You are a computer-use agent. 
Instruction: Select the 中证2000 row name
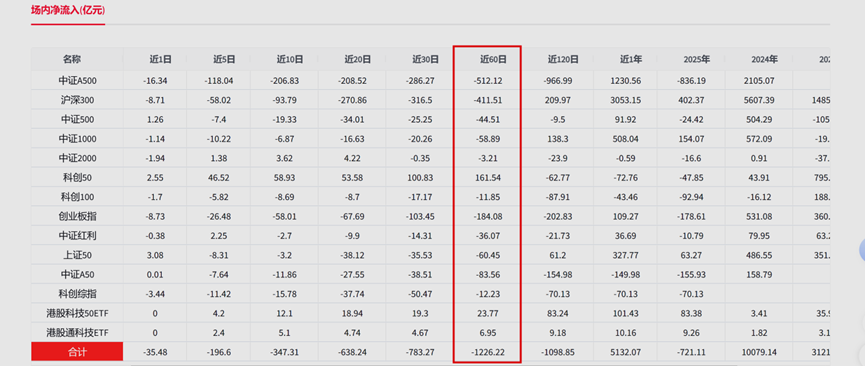(x=77, y=158)
